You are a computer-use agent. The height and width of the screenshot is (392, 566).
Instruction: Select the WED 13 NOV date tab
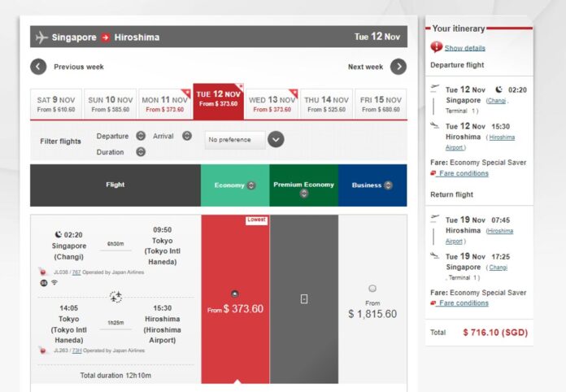click(272, 104)
